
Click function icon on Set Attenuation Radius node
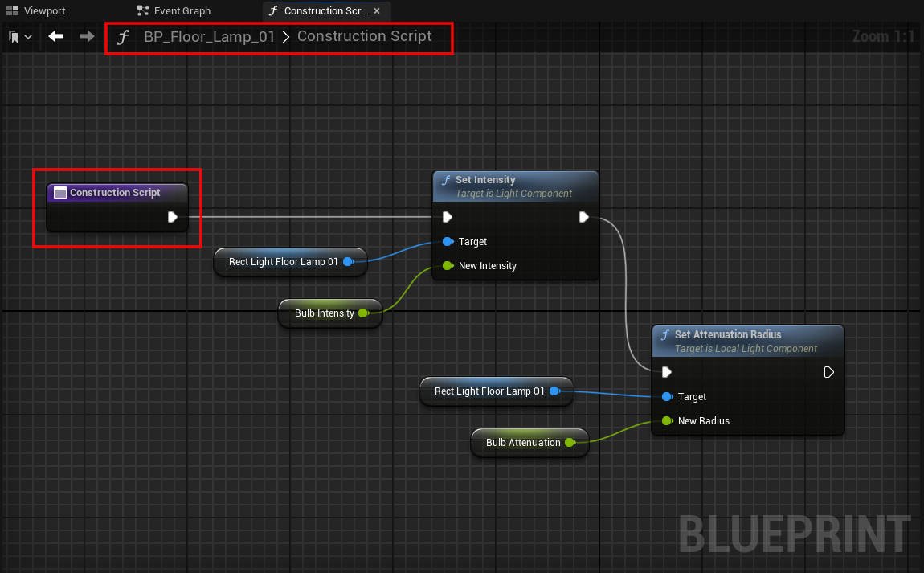pyautogui.click(x=665, y=335)
